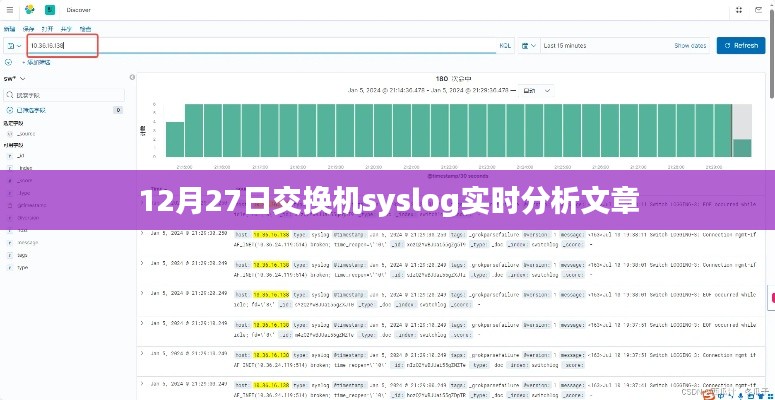Open the calendar quick time picker
775x400 pixels.
[529, 45]
